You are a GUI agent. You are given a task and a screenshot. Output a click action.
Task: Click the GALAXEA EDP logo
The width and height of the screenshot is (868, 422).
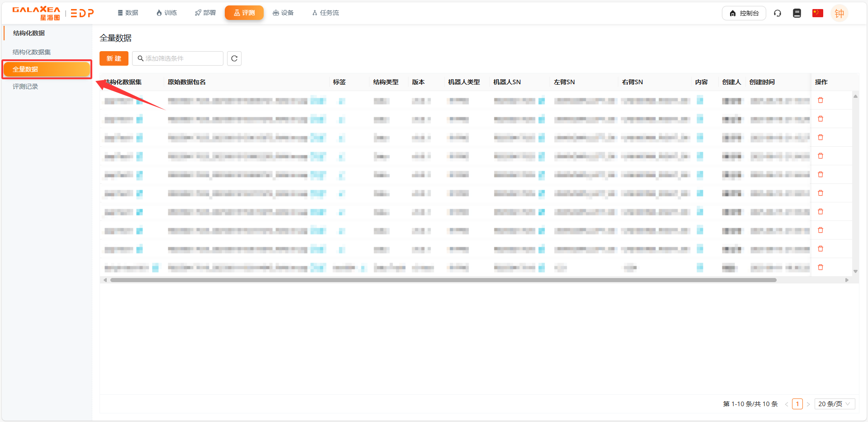53,13
